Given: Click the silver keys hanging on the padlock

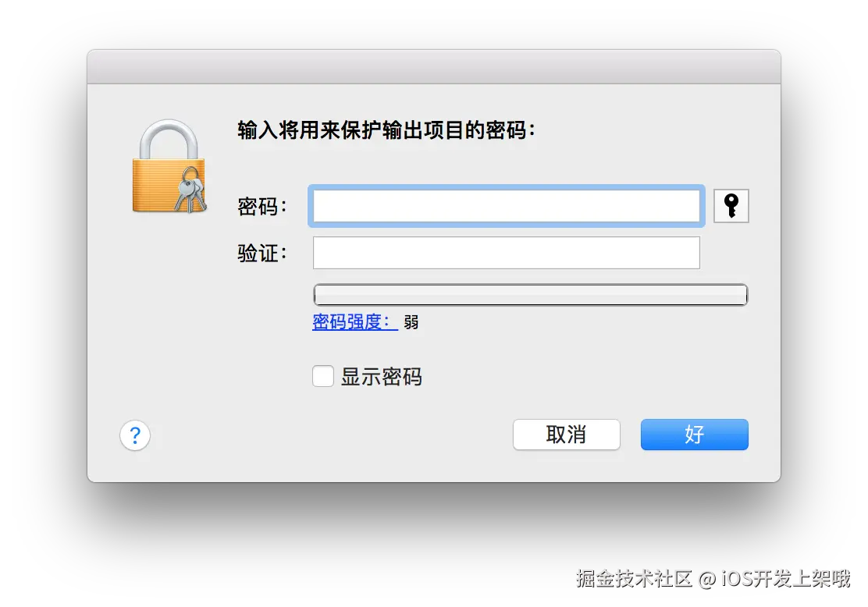Looking at the screenshot, I should click(x=190, y=190).
